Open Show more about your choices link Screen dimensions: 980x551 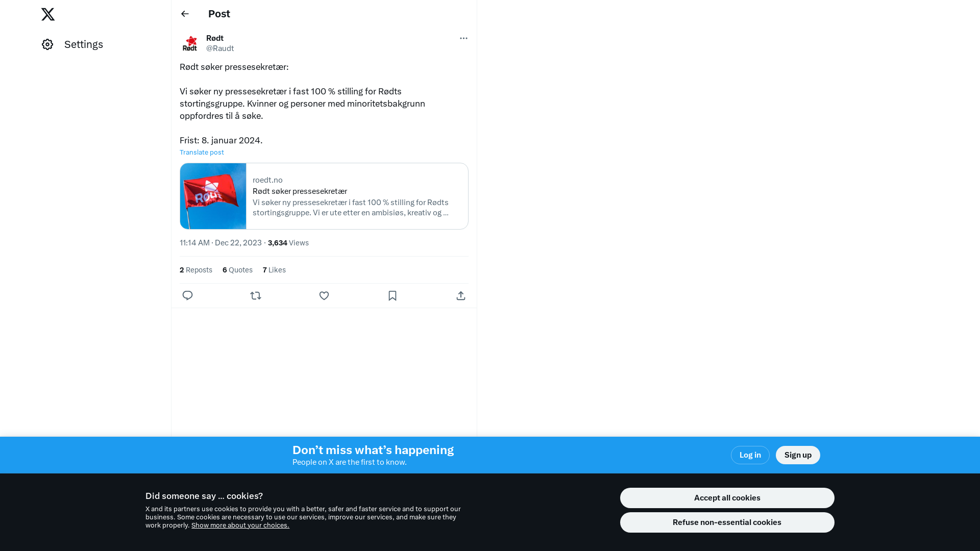[240, 525]
